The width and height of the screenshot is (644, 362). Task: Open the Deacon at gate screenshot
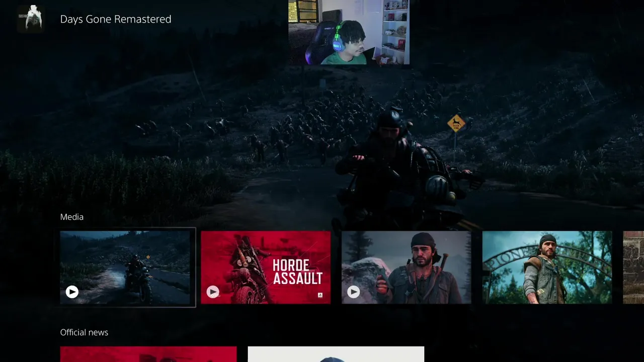(x=547, y=267)
